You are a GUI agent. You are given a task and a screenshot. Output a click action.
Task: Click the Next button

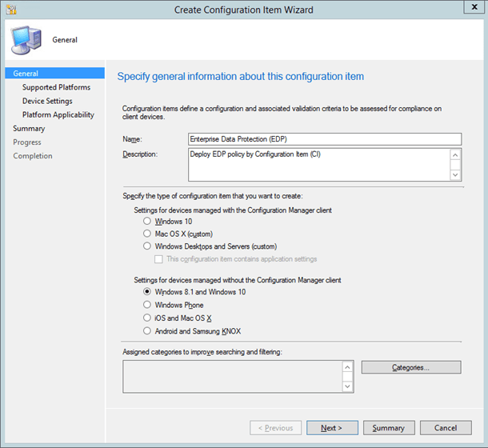(332, 428)
